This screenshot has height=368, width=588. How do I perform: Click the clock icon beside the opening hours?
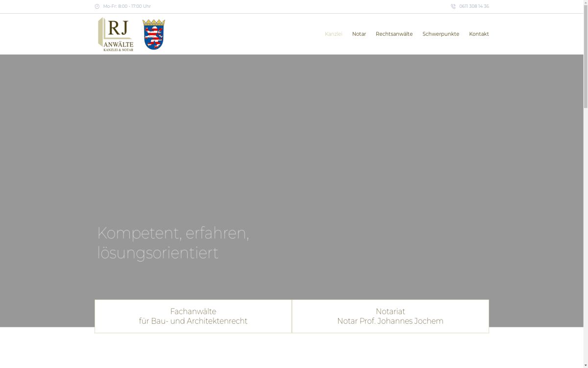pos(97,6)
